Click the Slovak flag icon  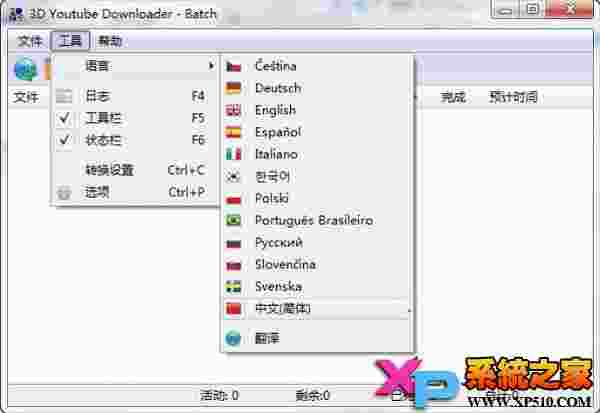tap(233, 265)
